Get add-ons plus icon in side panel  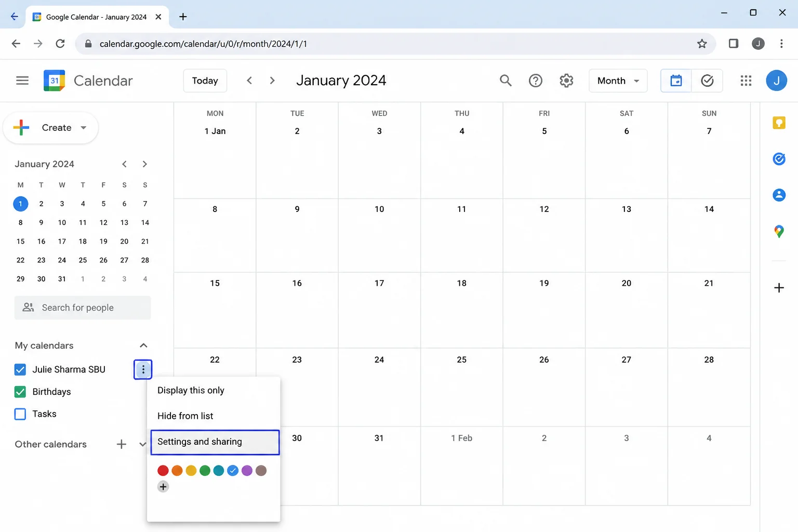tap(779, 288)
